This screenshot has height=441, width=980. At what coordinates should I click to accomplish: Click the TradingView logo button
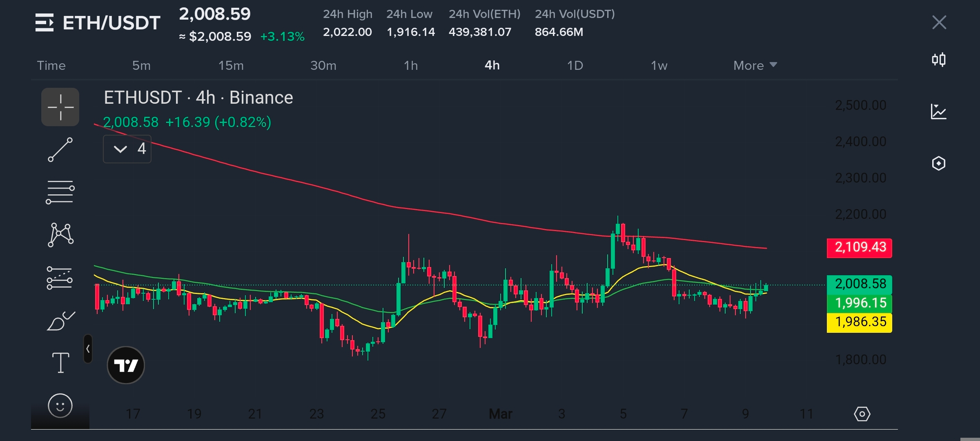(126, 365)
